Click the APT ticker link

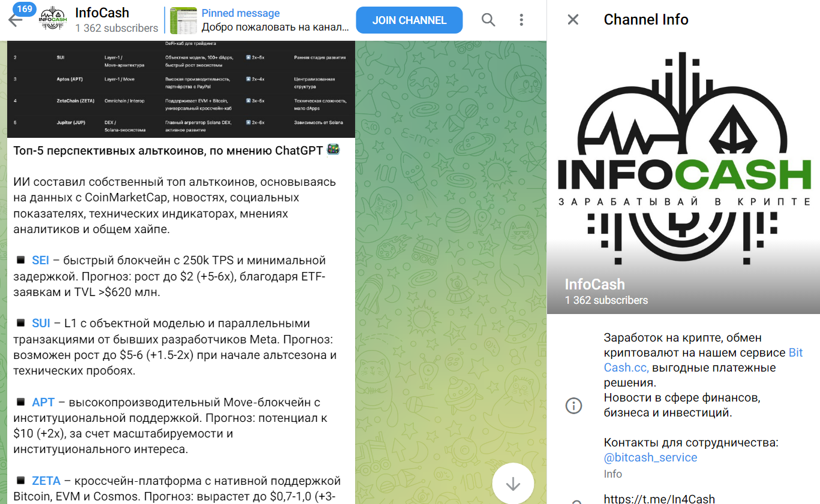[43, 403]
